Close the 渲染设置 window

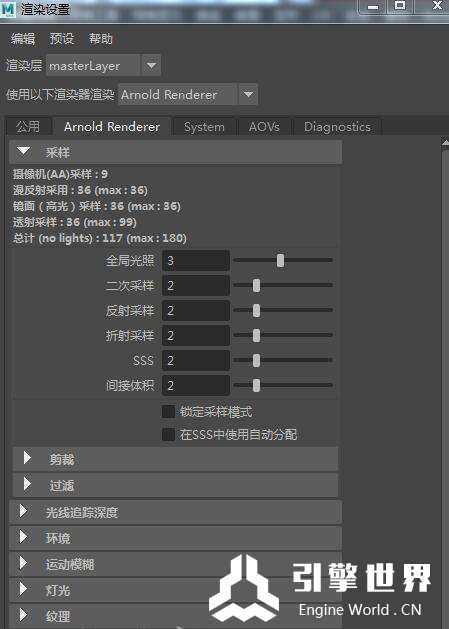point(437,6)
